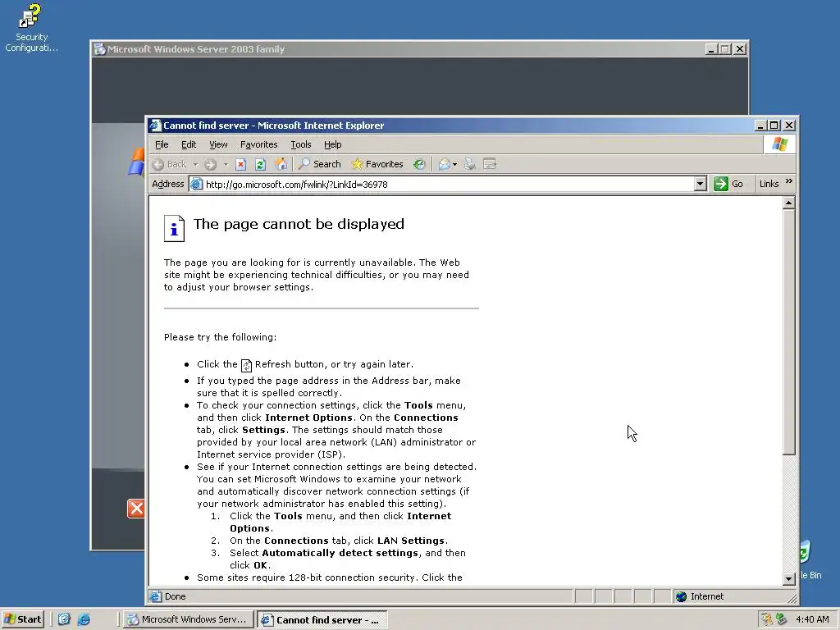This screenshot has height=630, width=840.
Task: Close the Windows Server 2003 family window
Action: coord(740,49)
